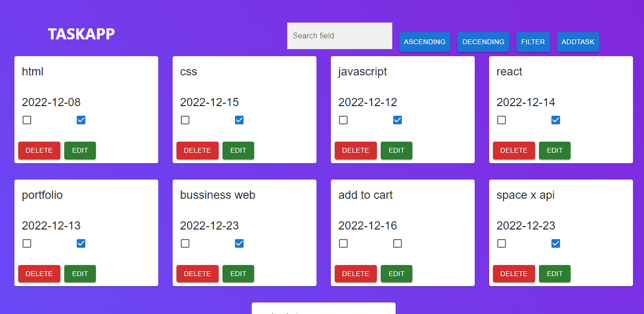
Task: Click ADDTASK to create a task
Action: click(578, 42)
